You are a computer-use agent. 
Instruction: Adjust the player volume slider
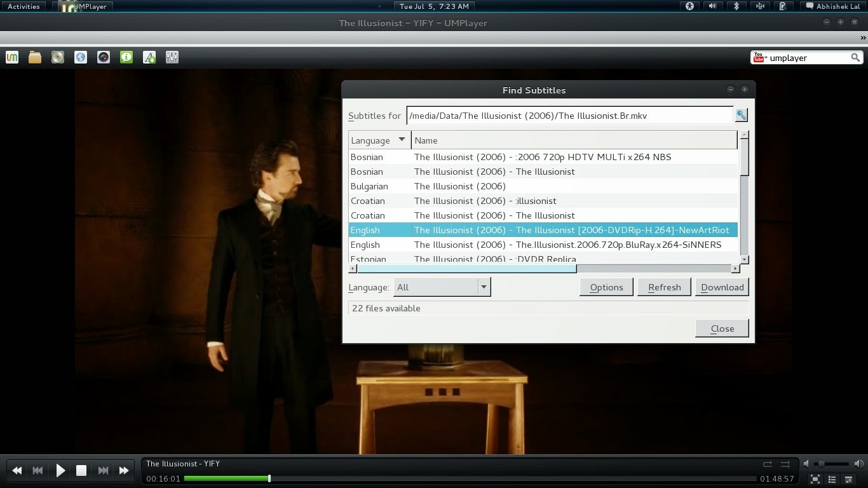tap(832, 464)
